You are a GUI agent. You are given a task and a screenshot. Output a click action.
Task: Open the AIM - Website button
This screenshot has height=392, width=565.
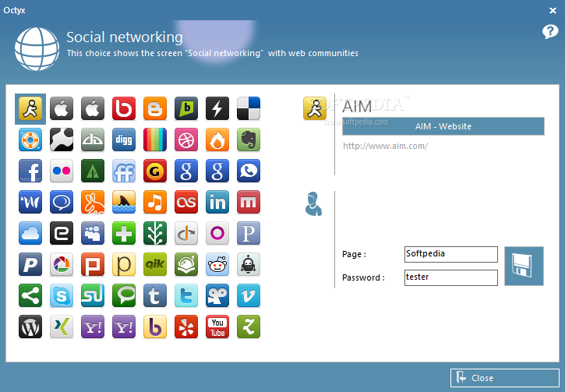[x=443, y=126]
